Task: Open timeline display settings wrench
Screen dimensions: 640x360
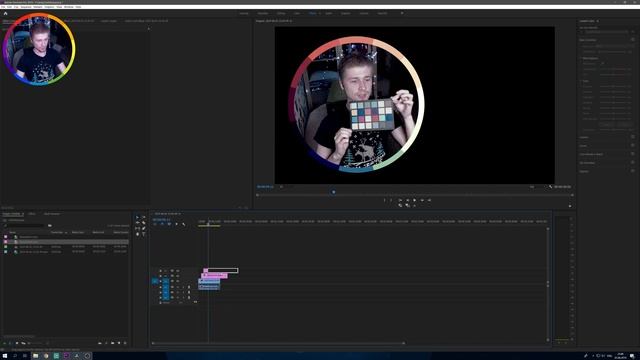Action: click(x=184, y=224)
